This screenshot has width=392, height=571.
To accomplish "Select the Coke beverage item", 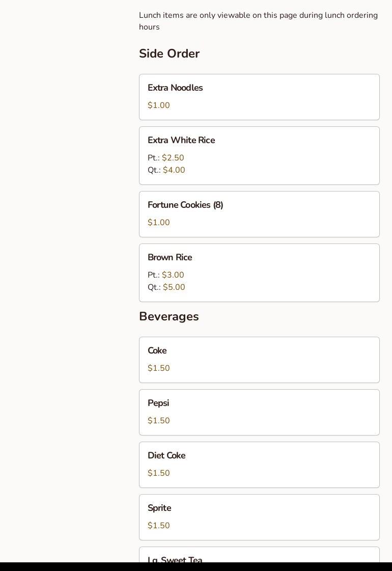I will coord(157,351).
